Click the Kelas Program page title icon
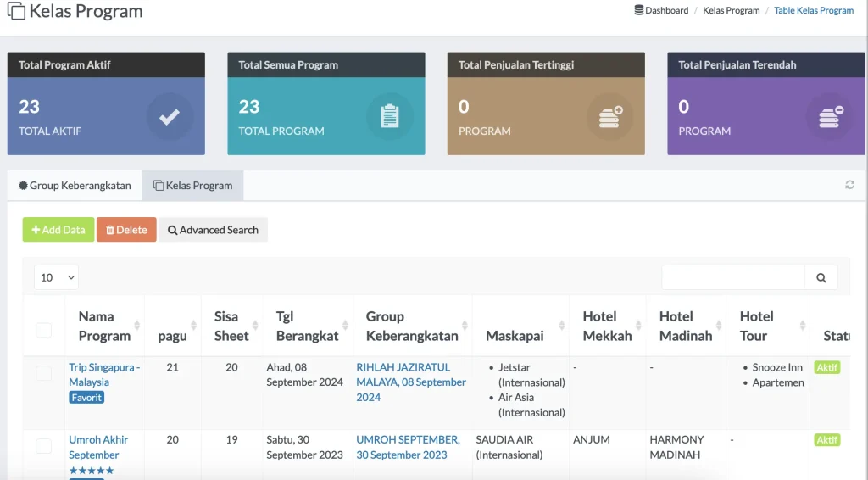The height and width of the screenshot is (480, 868). [15, 12]
